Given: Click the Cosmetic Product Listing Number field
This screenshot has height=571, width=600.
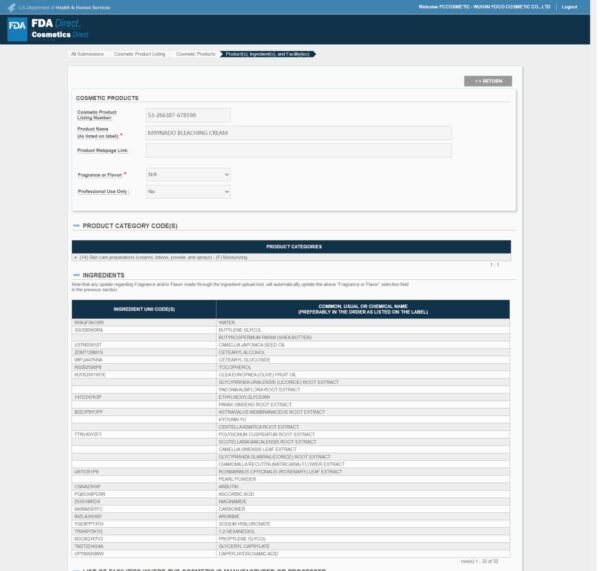Looking at the screenshot, I should click(187, 115).
